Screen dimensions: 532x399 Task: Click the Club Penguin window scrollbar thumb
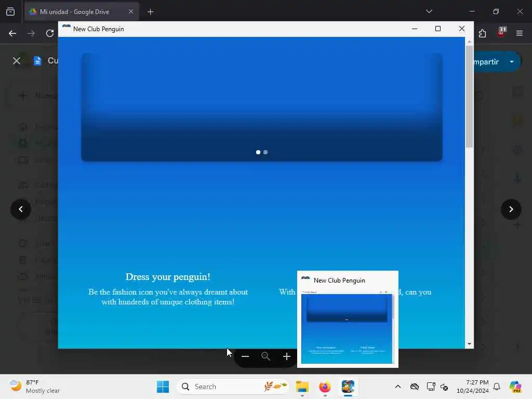point(469,97)
